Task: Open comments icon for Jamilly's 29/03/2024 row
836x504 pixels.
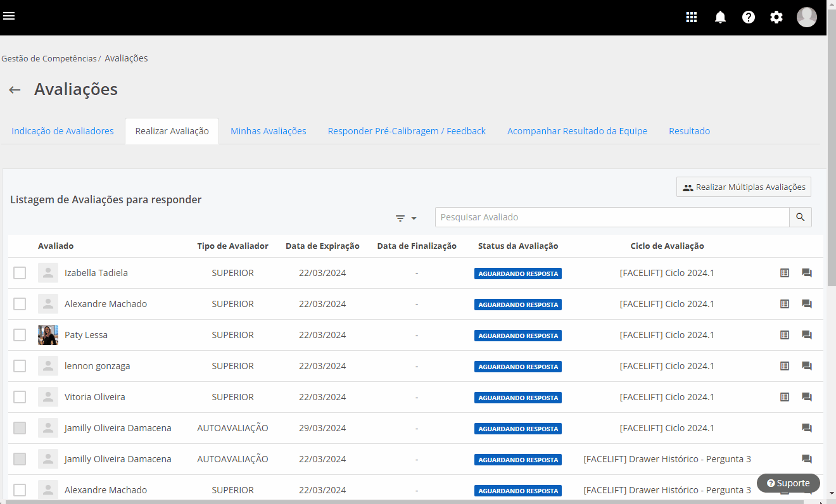Action: [x=807, y=428]
